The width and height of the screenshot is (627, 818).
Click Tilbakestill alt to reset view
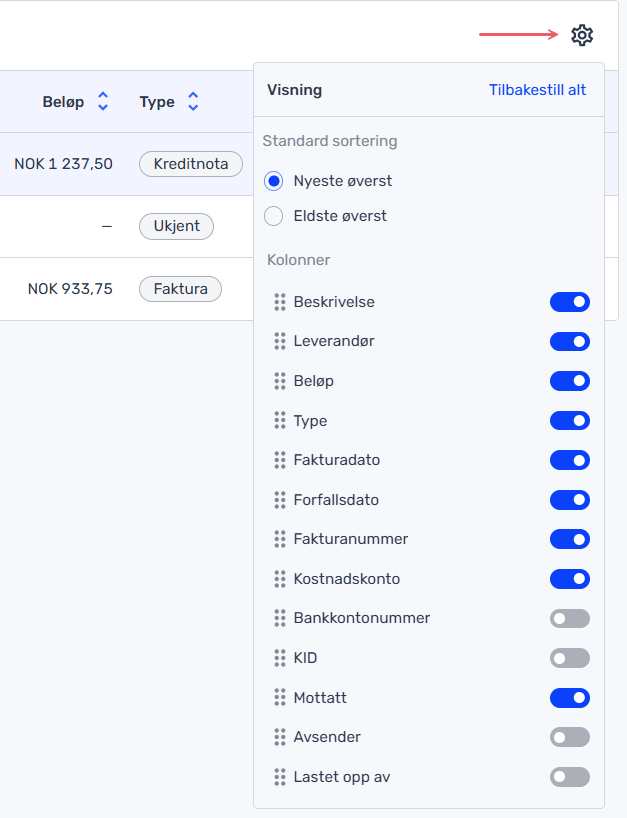coord(537,90)
